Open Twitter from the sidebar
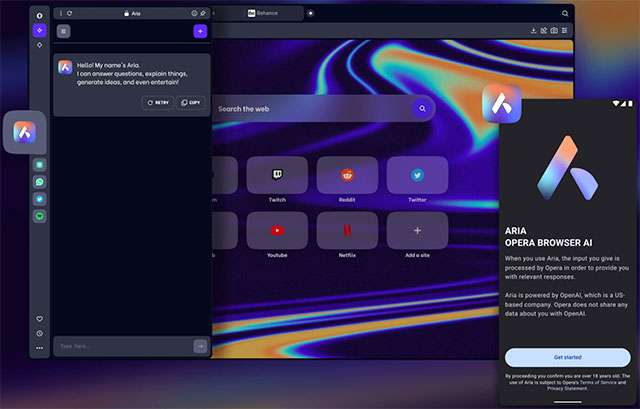Viewport: 640px width, 409px height. 40,199
